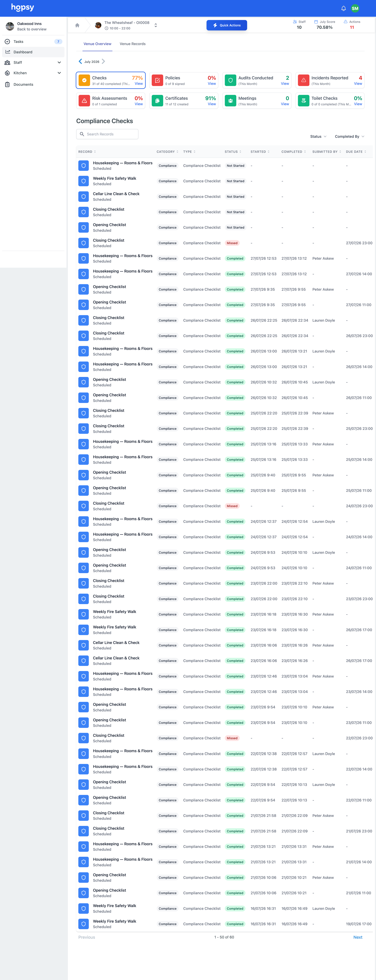Open the SM user avatar menu

click(x=355, y=8)
